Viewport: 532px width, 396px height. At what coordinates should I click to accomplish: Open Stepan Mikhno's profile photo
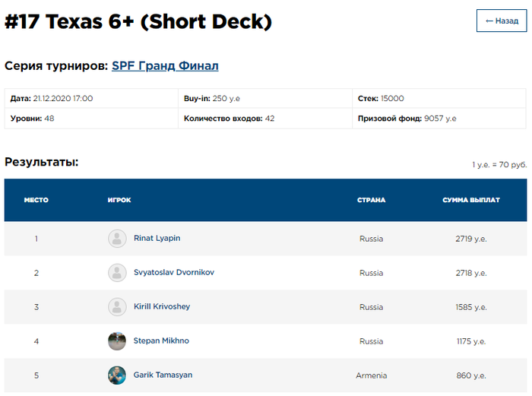coord(117,341)
